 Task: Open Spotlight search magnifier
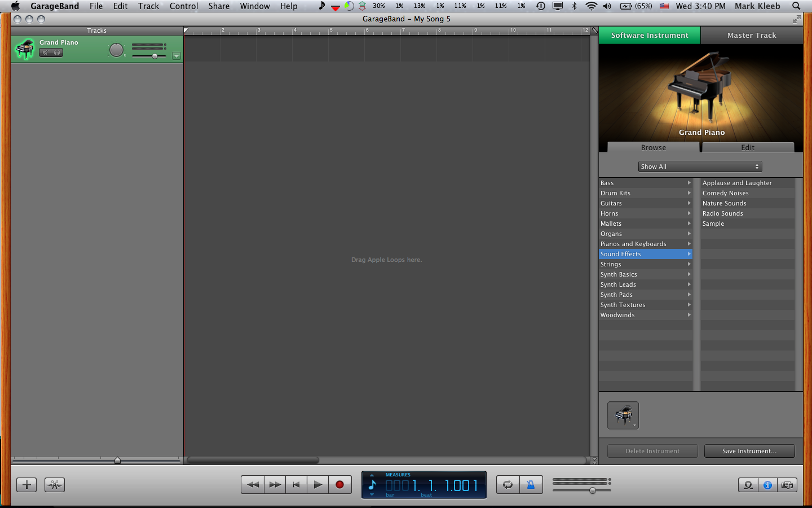(796, 6)
